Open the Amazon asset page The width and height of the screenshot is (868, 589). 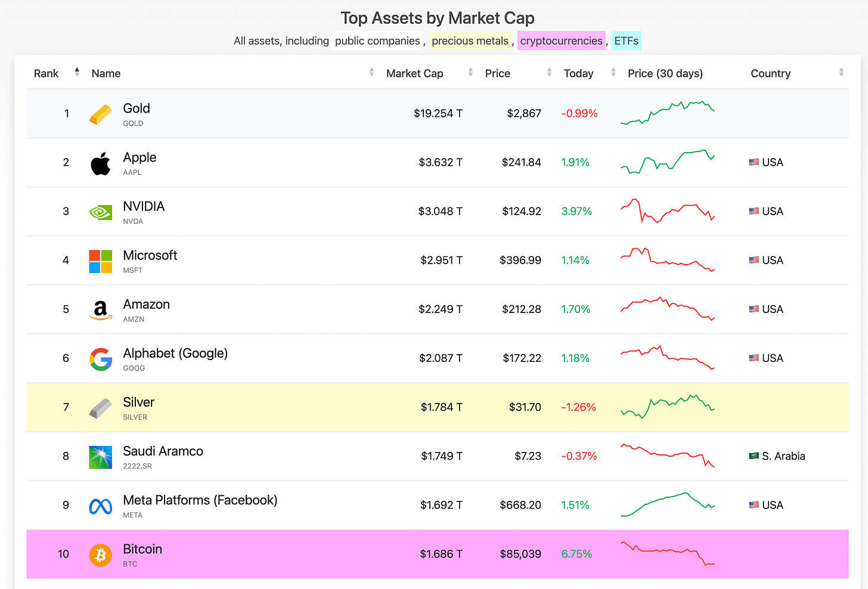[x=146, y=304]
